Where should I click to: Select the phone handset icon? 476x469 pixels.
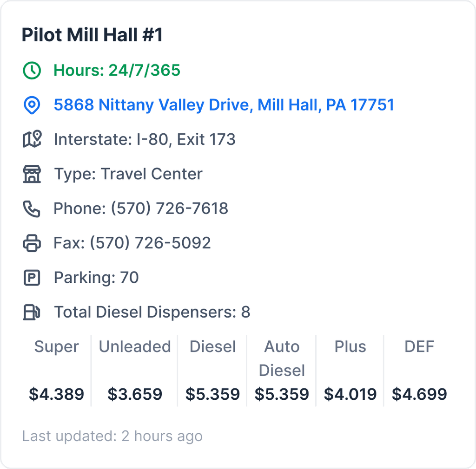31,208
